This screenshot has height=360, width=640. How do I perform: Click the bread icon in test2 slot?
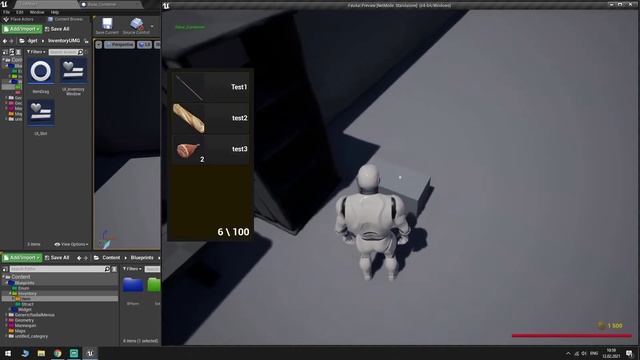tap(189, 118)
